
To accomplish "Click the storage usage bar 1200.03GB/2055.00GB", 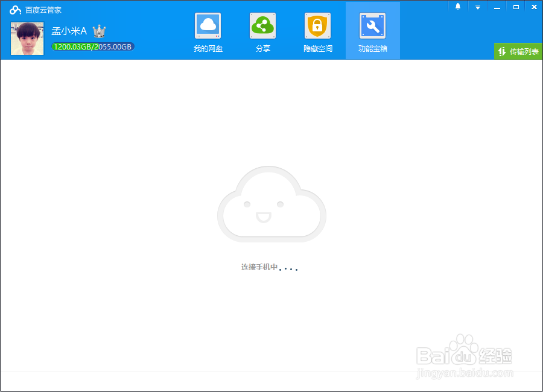I will (93, 47).
